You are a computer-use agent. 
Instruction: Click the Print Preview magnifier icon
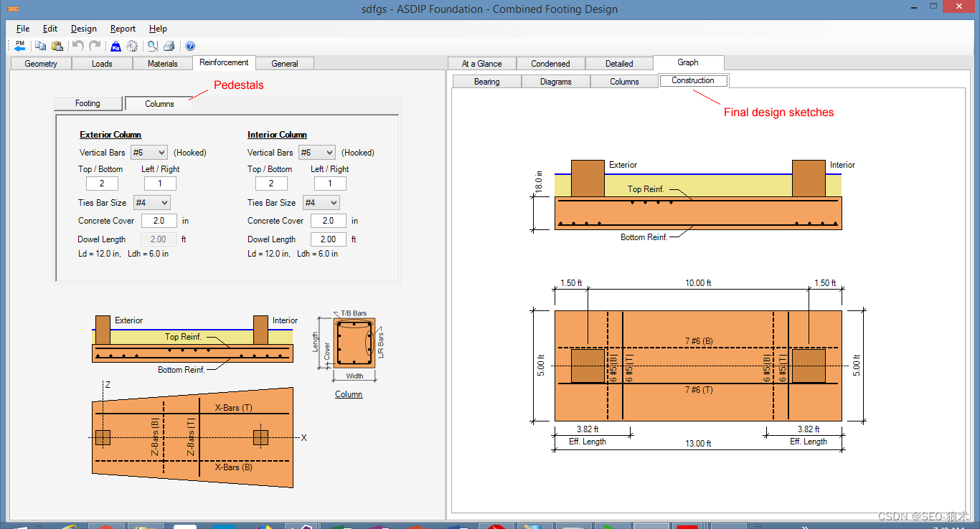(x=152, y=46)
